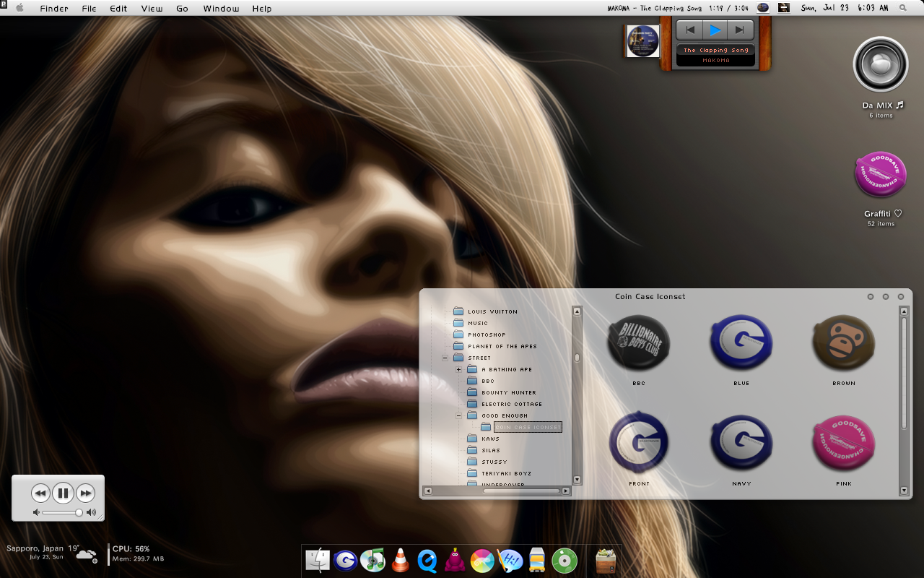Select the SILAS folder in tree
This screenshot has height=578, width=924.
483,450
